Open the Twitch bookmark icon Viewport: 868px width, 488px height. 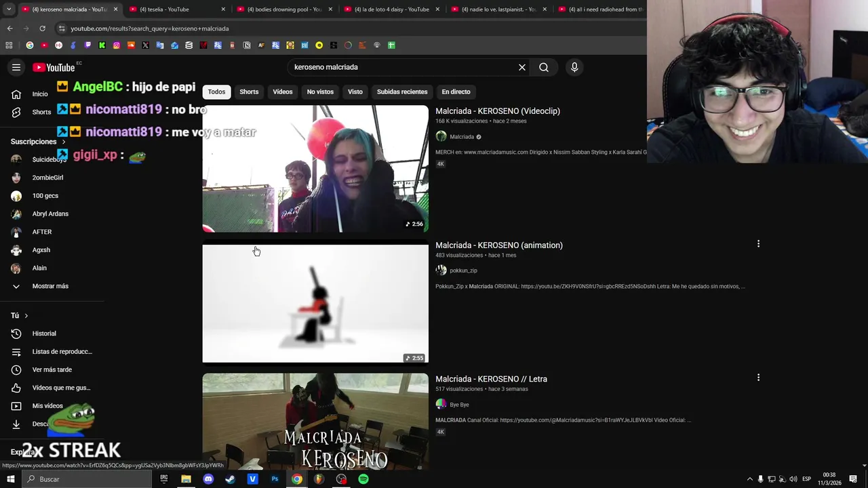tap(87, 45)
